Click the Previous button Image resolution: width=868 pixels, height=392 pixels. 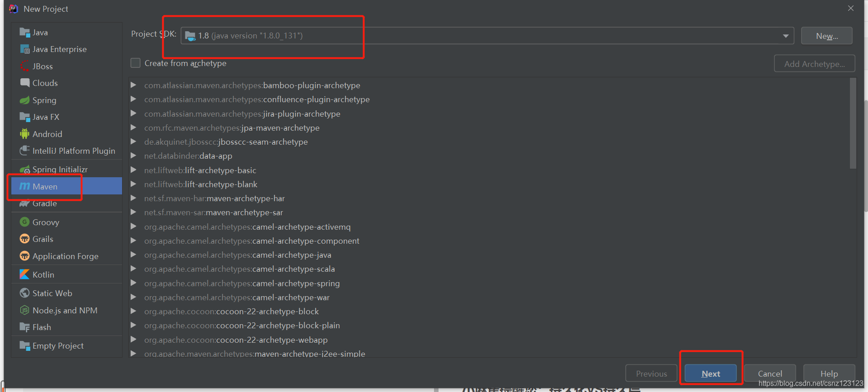(651, 373)
